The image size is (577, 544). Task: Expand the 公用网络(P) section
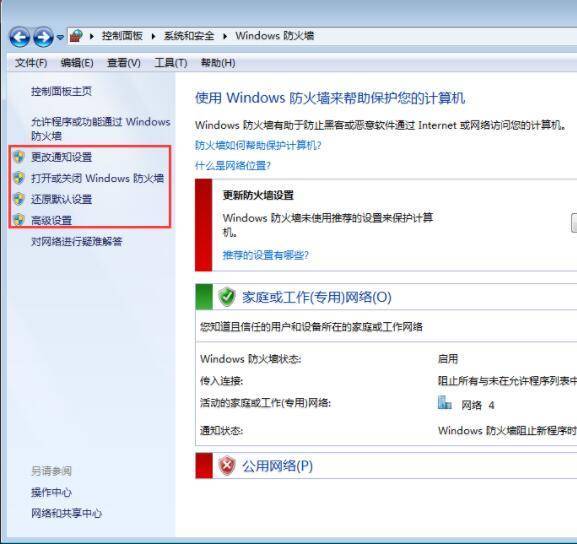(277, 466)
